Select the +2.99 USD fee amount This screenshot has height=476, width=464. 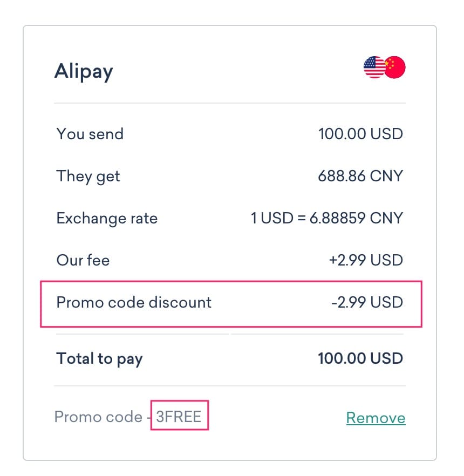366,260
